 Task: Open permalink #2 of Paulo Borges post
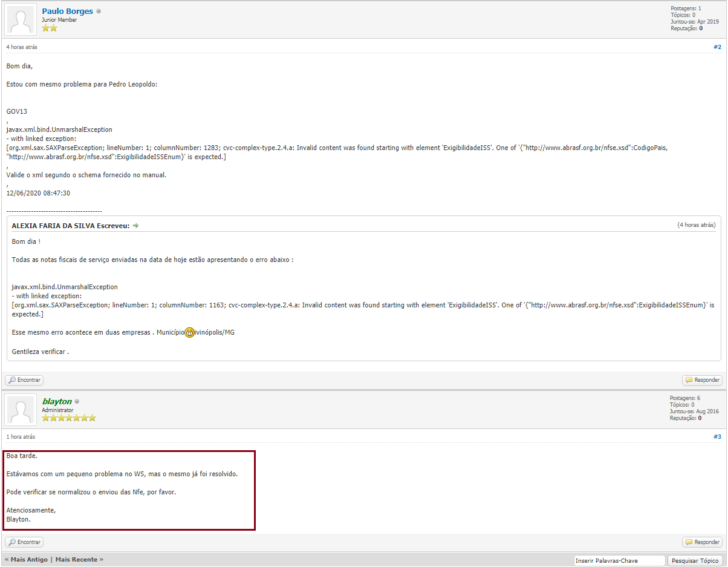[x=717, y=47]
